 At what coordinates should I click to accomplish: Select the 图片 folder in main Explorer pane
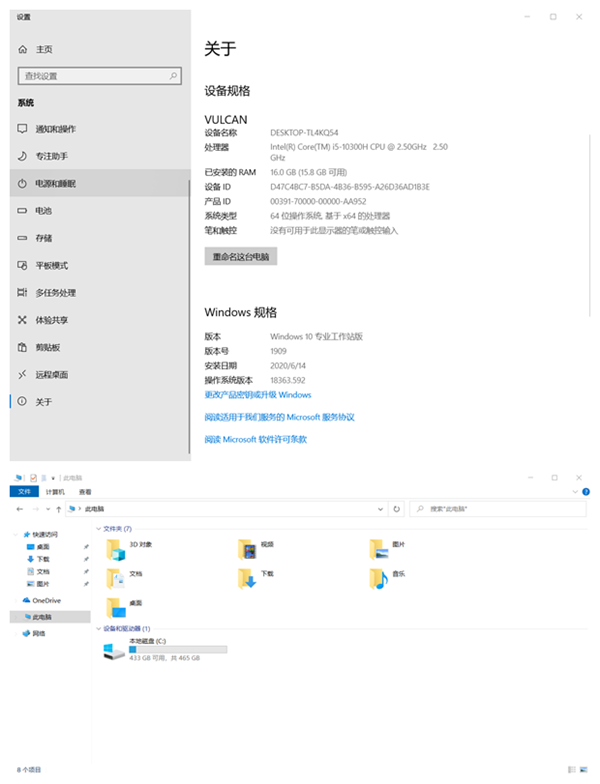[x=388, y=549]
